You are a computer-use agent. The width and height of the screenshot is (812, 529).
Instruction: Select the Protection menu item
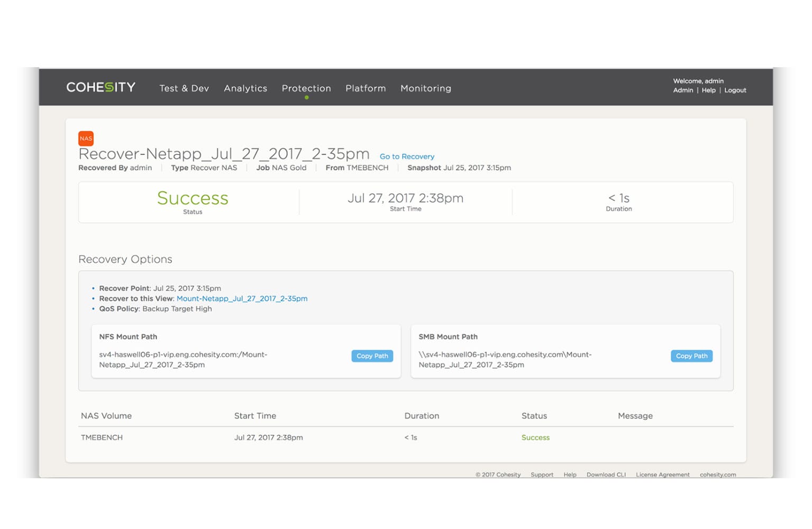coord(306,88)
